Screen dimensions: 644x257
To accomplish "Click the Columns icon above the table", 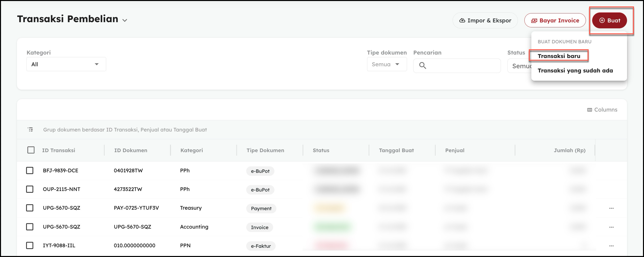I will click(x=589, y=110).
